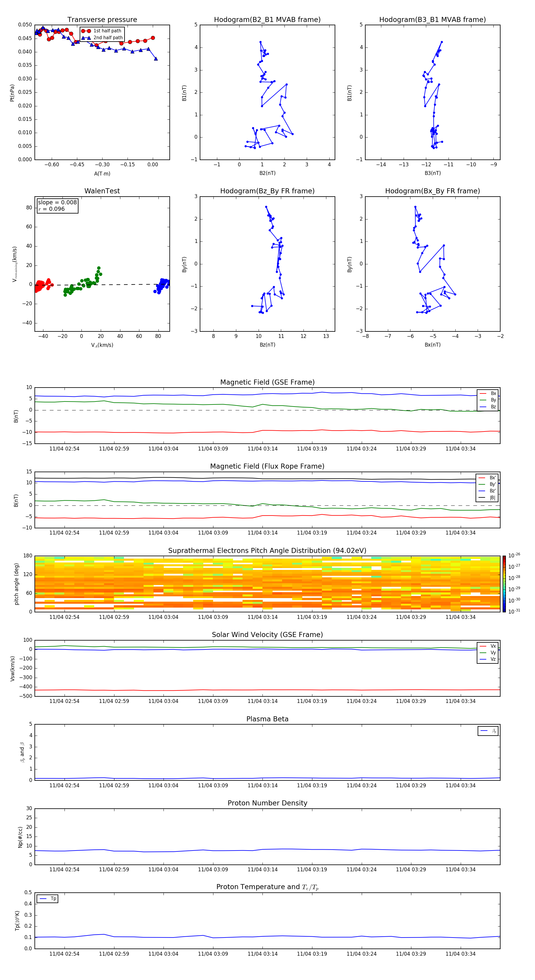Click the 'B3(nT)' x-axis label
The image size is (535, 980).
(432, 173)
